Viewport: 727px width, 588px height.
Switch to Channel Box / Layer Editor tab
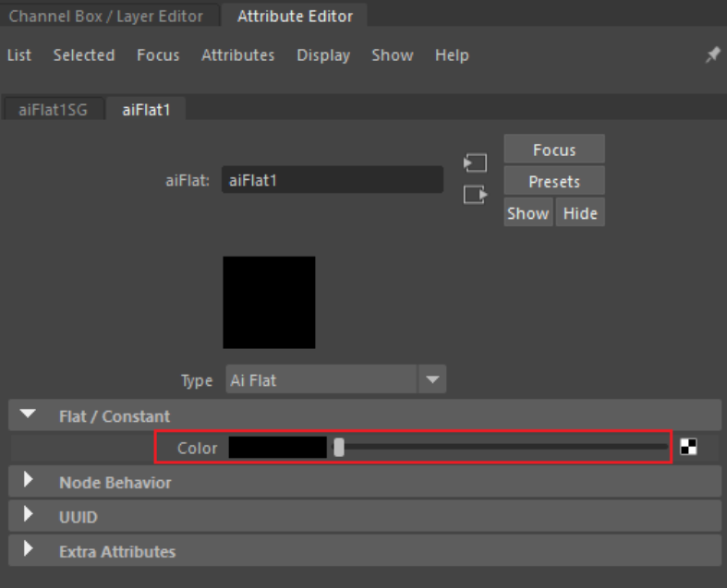[x=105, y=17]
